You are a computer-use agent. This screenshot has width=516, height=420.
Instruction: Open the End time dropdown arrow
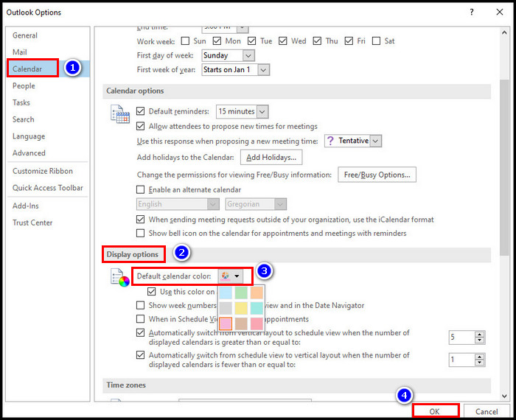[x=243, y=28]
